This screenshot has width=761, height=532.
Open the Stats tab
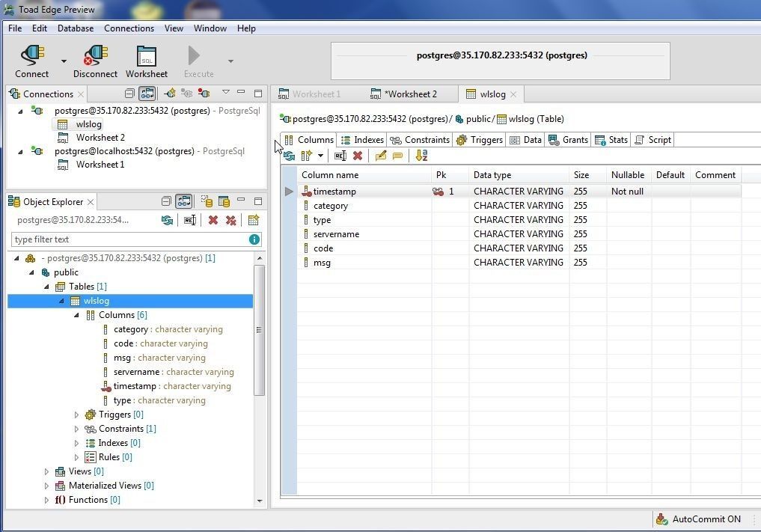pyautogui.click(x=611, y=140)
